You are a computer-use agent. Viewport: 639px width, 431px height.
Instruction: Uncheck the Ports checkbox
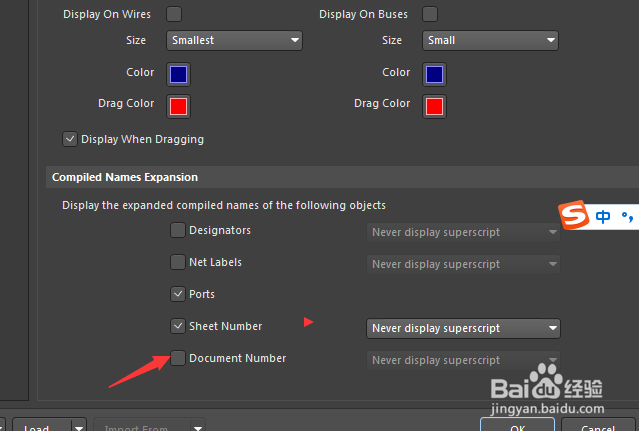(178, 294)
